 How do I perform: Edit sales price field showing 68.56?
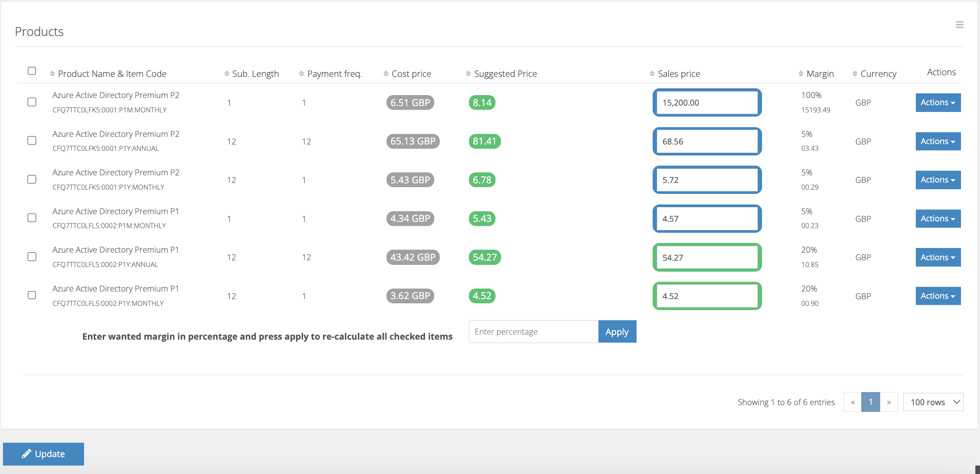click(707, 141)
